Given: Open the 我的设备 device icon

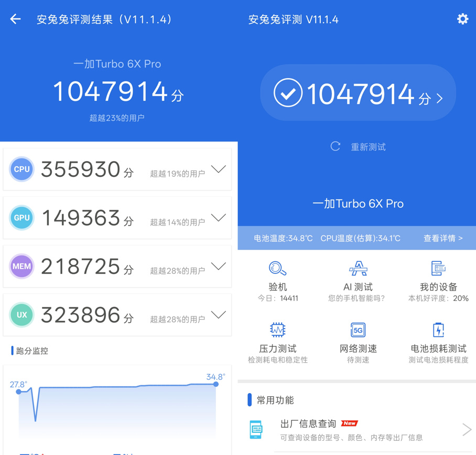Looking at the screenshot, I should point(438,268).
